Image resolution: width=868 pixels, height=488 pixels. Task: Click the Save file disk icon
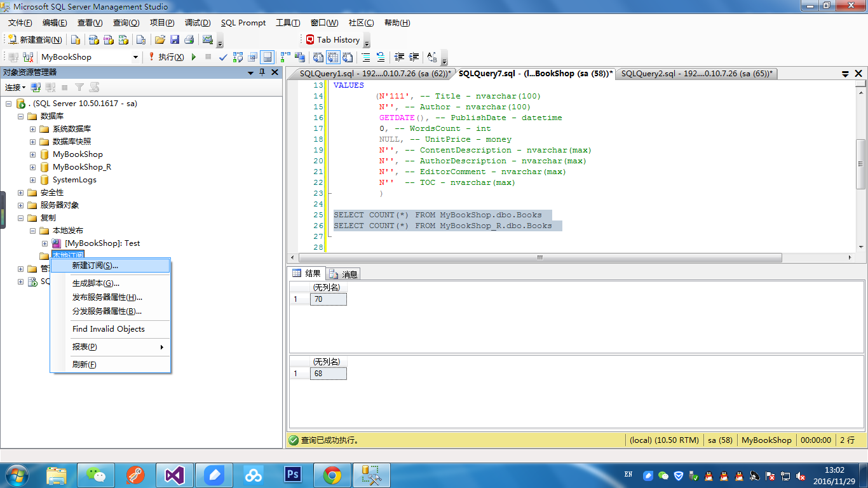pos(174,39)
